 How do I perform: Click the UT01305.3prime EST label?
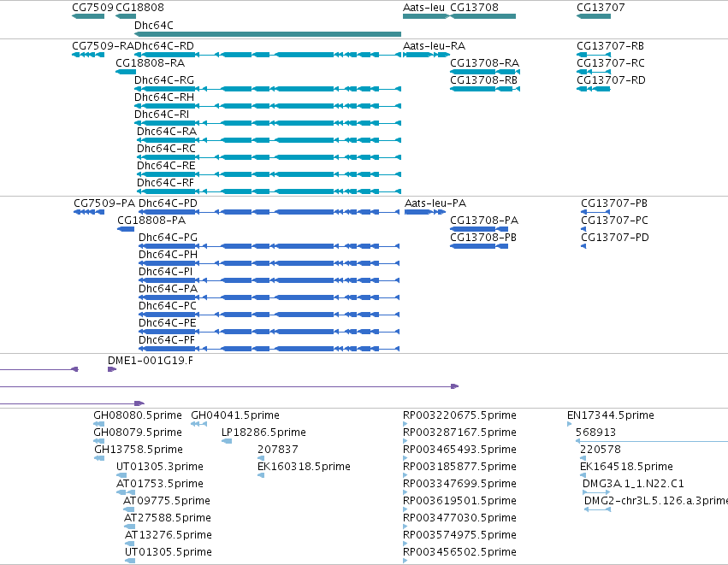160,467
